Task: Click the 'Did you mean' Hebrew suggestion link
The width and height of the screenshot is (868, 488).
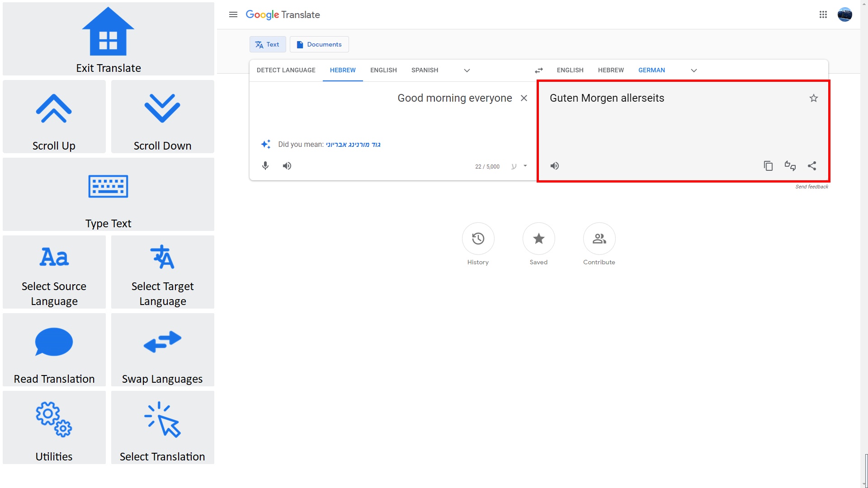Action: tap(353, 144)
